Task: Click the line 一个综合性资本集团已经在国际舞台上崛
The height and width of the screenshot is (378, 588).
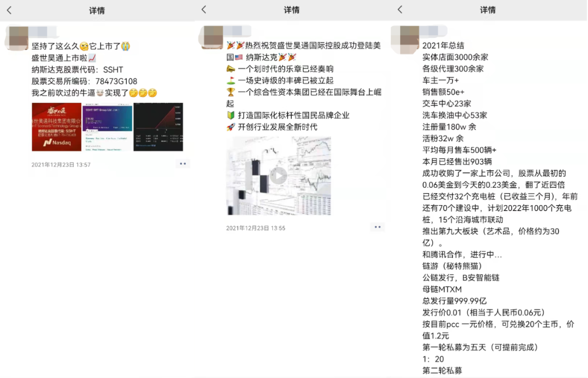Action: 304,92
